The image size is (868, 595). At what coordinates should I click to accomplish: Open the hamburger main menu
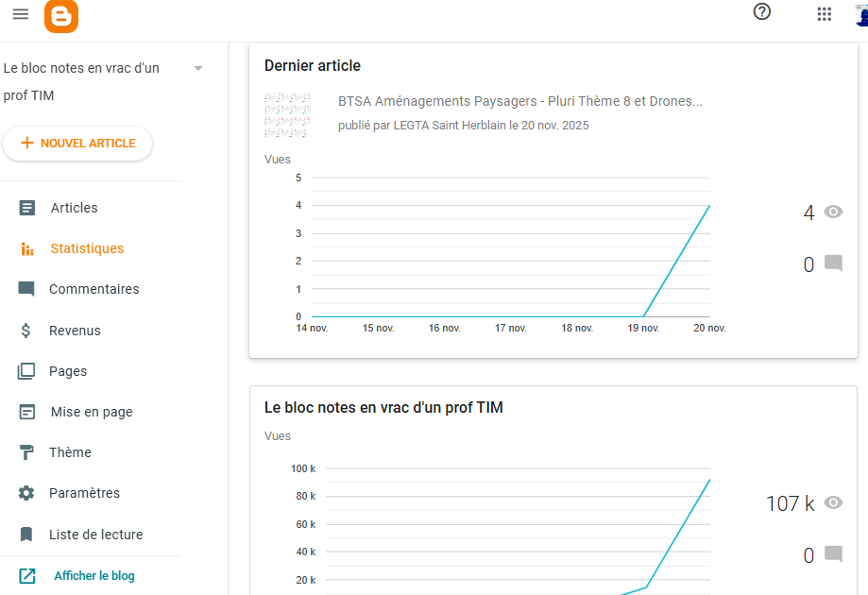point(20,14)
